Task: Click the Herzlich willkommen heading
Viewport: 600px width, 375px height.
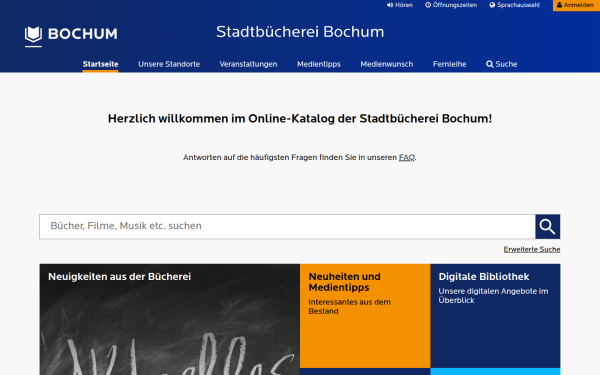Action: point(300,119)
